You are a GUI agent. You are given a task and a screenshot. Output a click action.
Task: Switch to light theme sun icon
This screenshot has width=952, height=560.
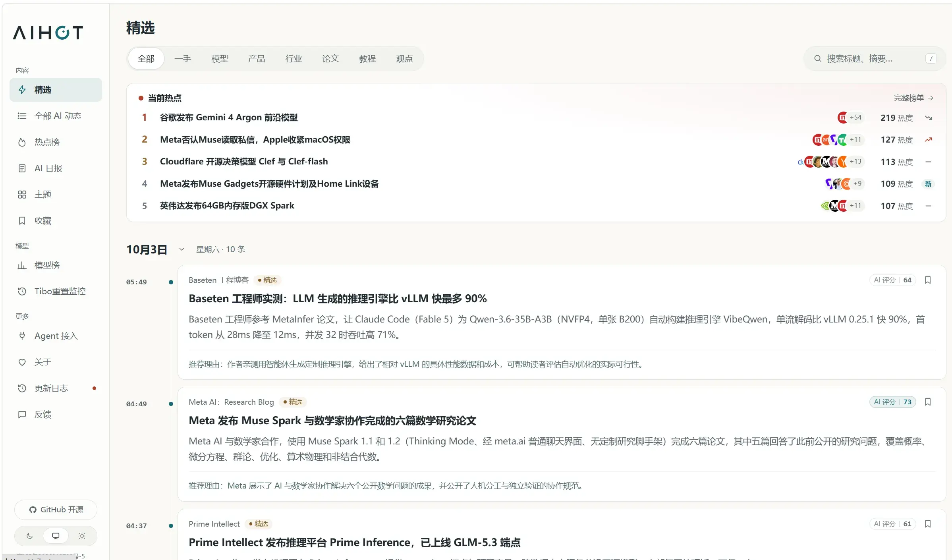click(x=82, y=536)
